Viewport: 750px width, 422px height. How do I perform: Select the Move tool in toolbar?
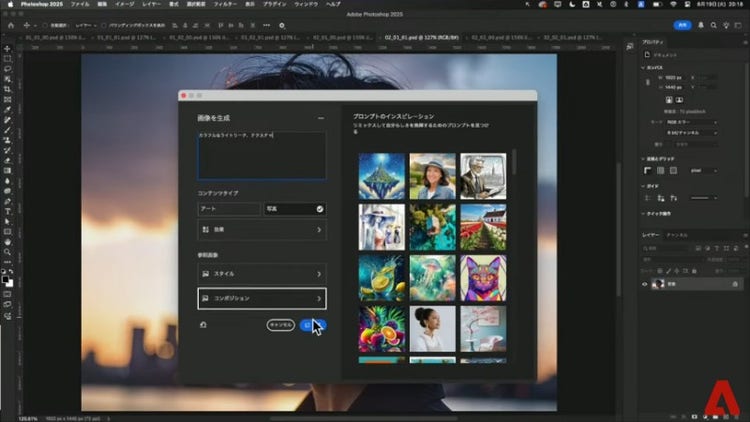7,50
